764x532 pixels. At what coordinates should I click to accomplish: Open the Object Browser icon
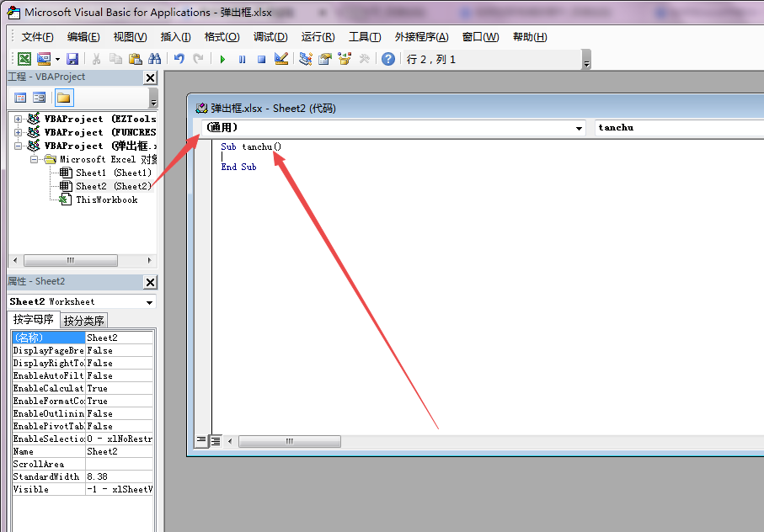[x=345, y=60]
